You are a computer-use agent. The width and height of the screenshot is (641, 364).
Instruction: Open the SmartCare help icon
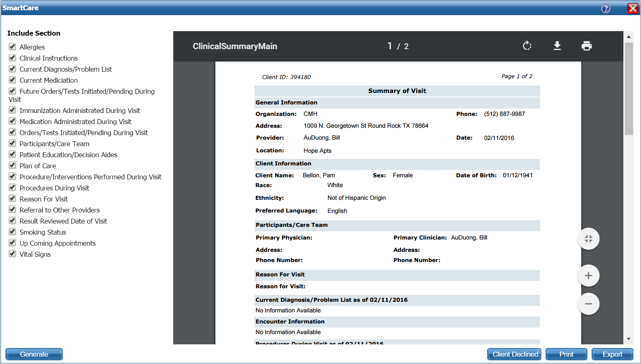click(605, 8)
